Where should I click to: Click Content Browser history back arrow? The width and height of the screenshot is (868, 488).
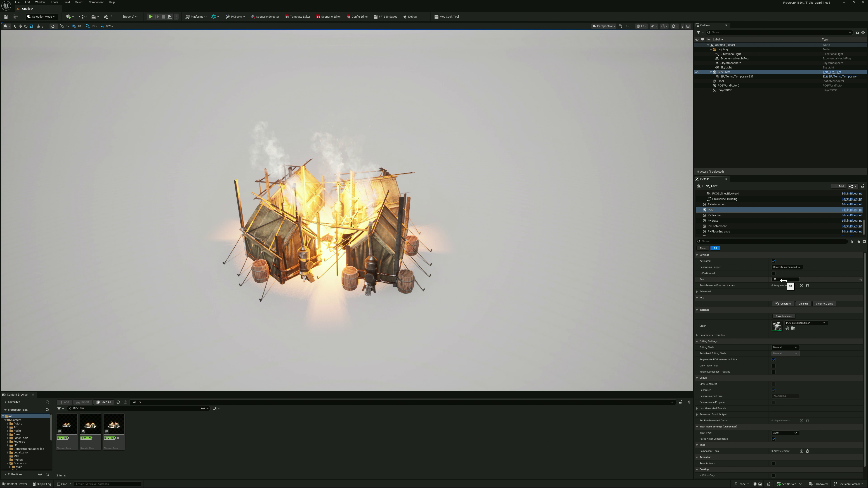(118, 402)
